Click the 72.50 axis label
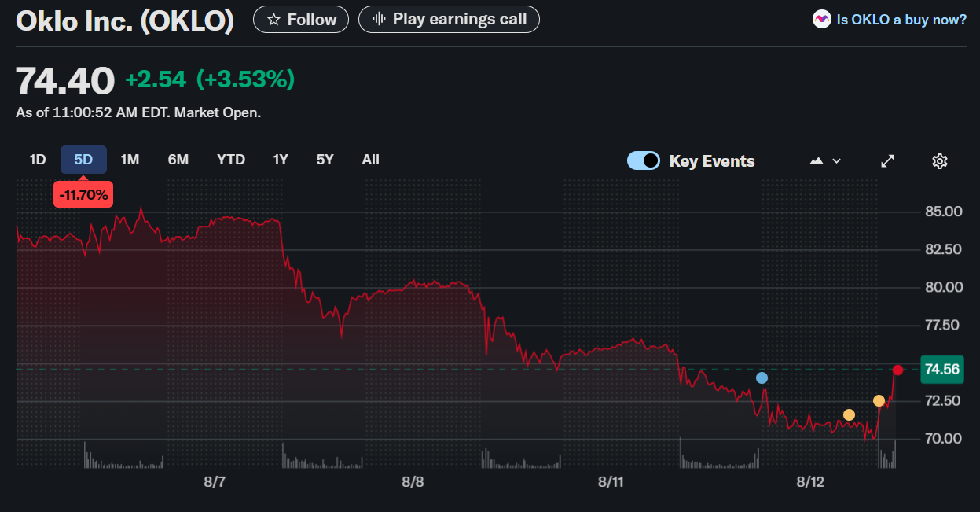Image resolution: width=980 pixels, height=512 pixels. coord(944,400)
